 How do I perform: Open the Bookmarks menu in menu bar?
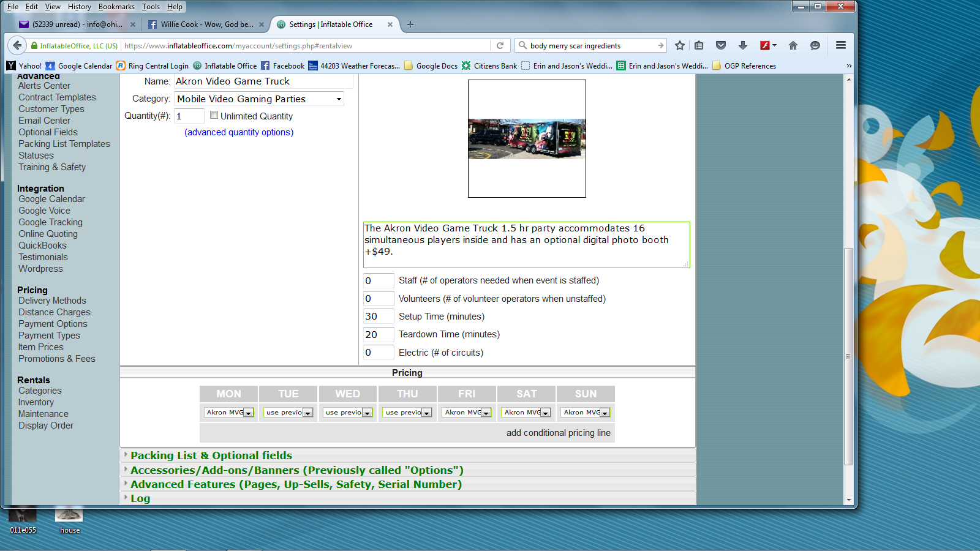tap(116, 7)
